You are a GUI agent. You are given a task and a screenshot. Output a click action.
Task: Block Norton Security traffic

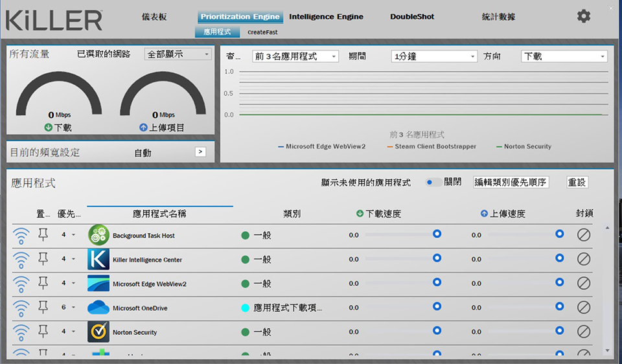coord(584,332)
